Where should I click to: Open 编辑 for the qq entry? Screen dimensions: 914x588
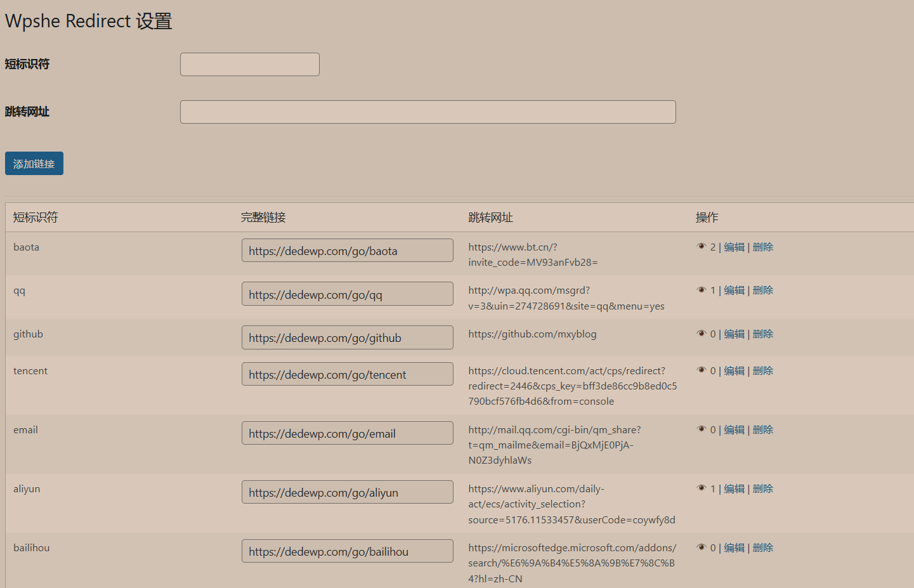[734, 291]
